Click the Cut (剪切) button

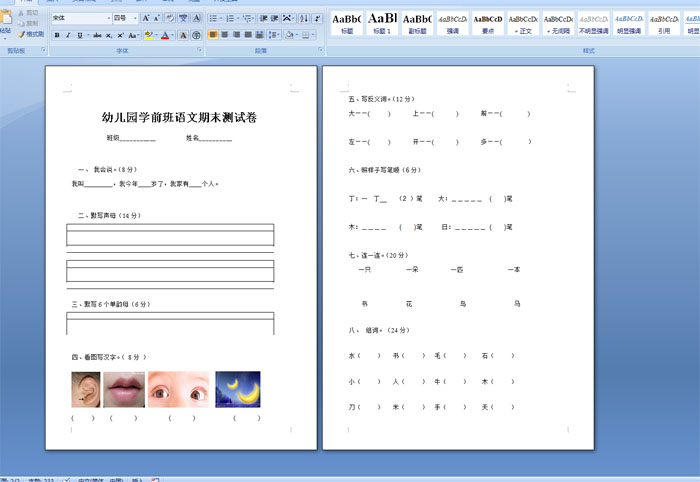point(29,13)
